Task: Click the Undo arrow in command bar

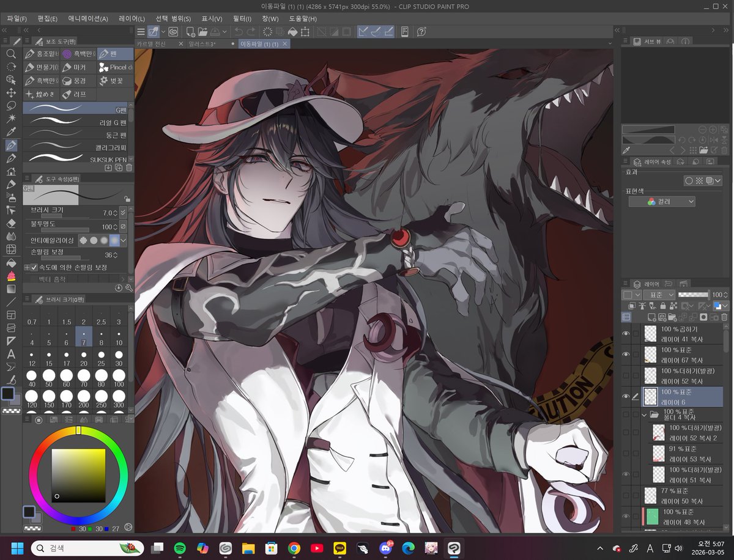Action: point(238,32)
